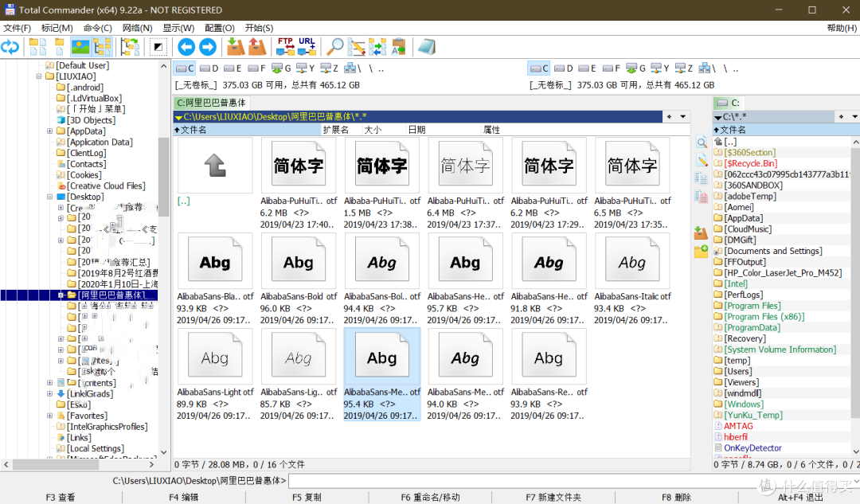Open left panel favorites star button
This screenshot has width=860, height=504.
669,116
